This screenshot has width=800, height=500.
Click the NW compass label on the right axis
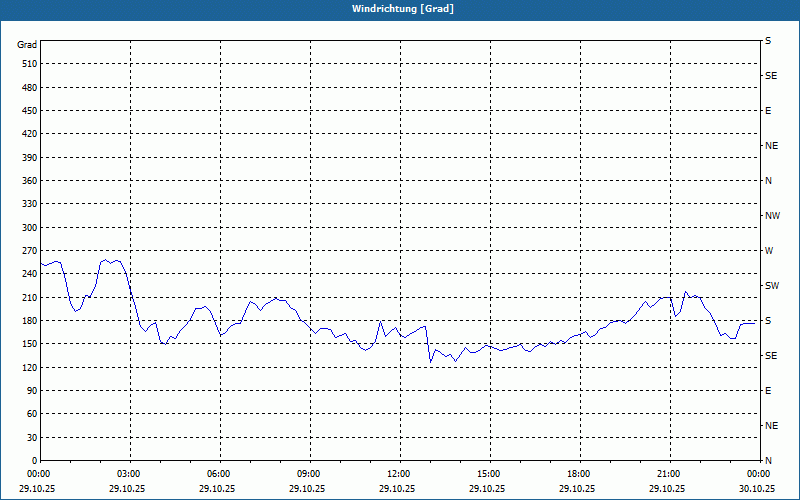click(772, 216)
